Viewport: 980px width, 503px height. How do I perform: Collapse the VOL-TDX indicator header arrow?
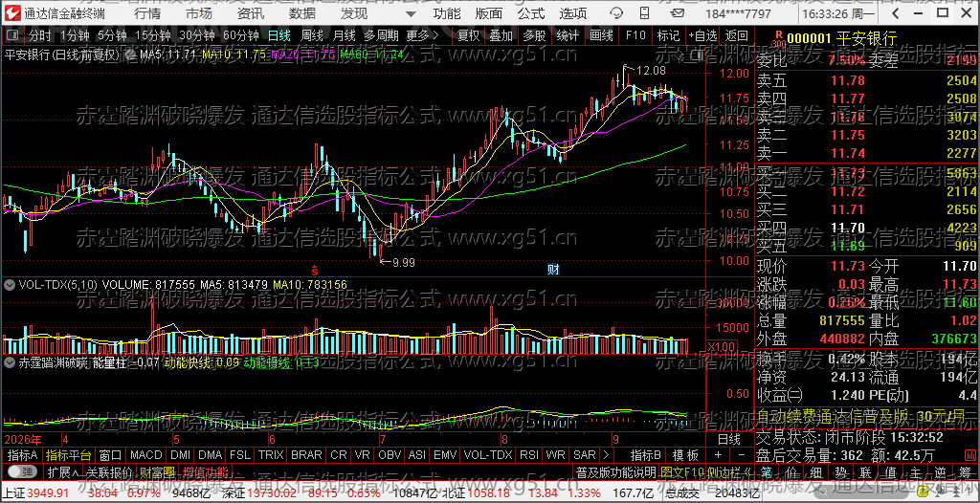click(x=10, y=284)
